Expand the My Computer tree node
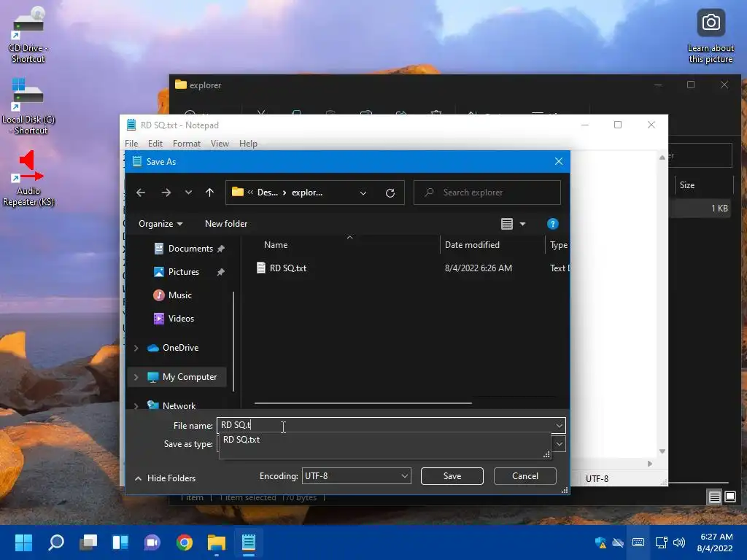This screenshot has width=747, height=560. pyautogui.click(x=136, y=377)
